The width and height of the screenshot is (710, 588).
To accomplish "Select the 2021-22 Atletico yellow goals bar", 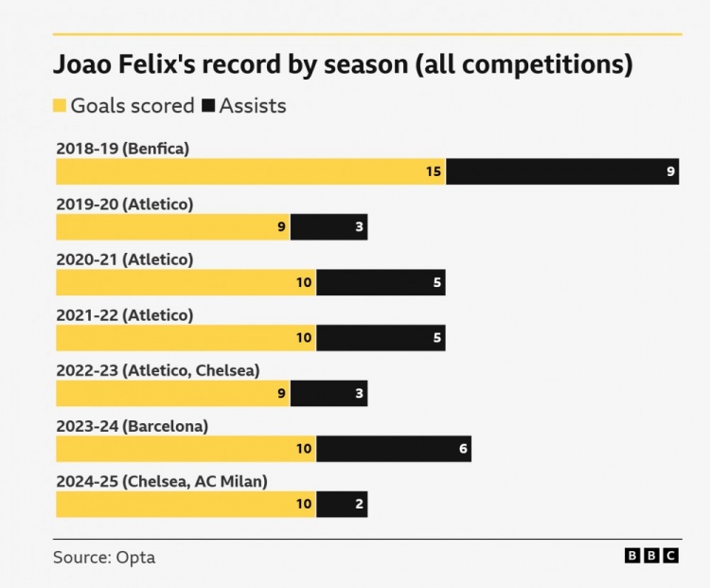I will pyautogui.click(x=186, y=338).
